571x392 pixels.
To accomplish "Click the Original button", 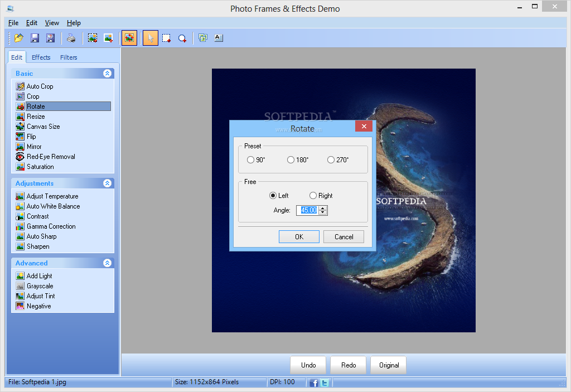I will [x=389, y=365].
